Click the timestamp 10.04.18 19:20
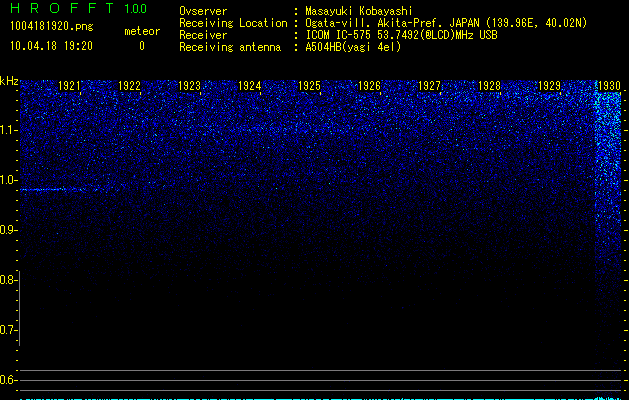 (51, 46)
